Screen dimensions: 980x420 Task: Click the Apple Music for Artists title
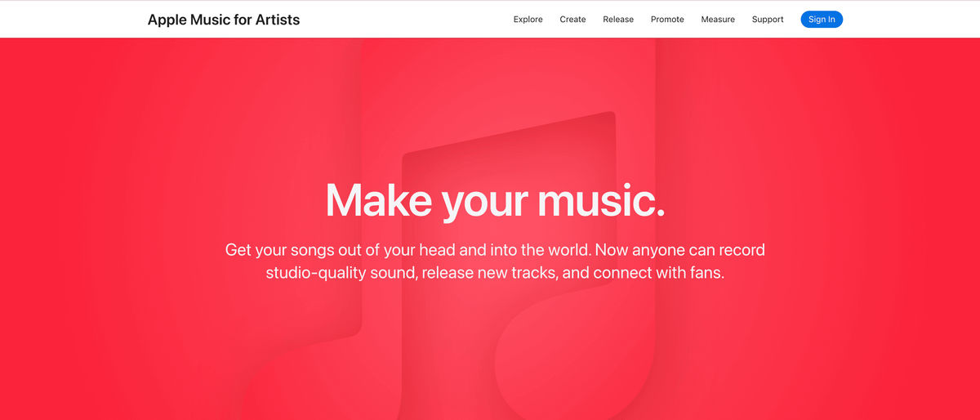pyautogui.click(x=223, y=20)
